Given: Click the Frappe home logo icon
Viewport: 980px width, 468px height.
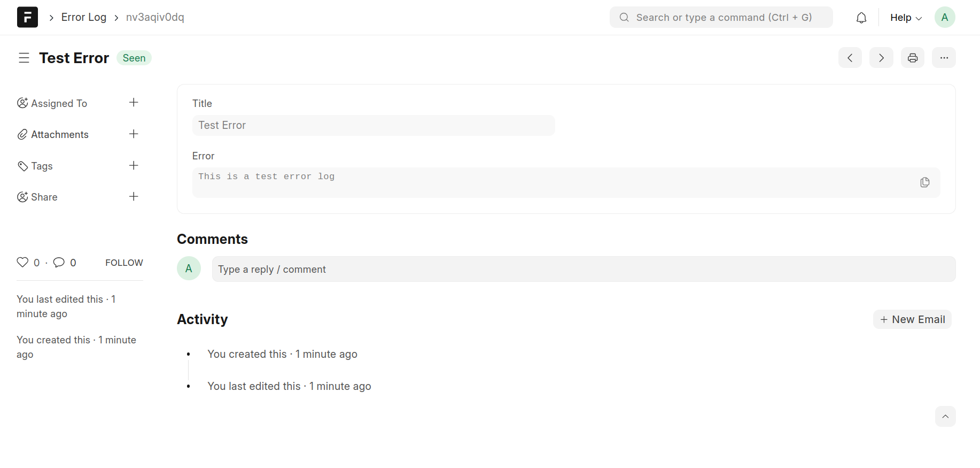Looking at the screenshot, I should pos(27,17).
